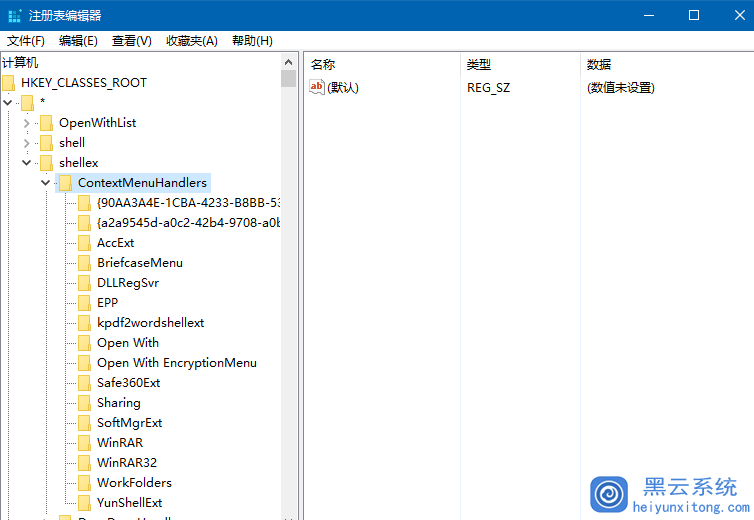Click the folder icon next to kpdf2wordshellext
754x520 pixels.
pos(84,323)
